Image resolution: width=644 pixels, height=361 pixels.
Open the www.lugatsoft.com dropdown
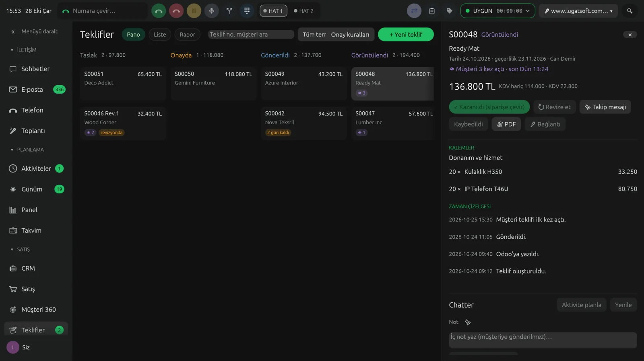pyautogui.click(x=579, y=11)
